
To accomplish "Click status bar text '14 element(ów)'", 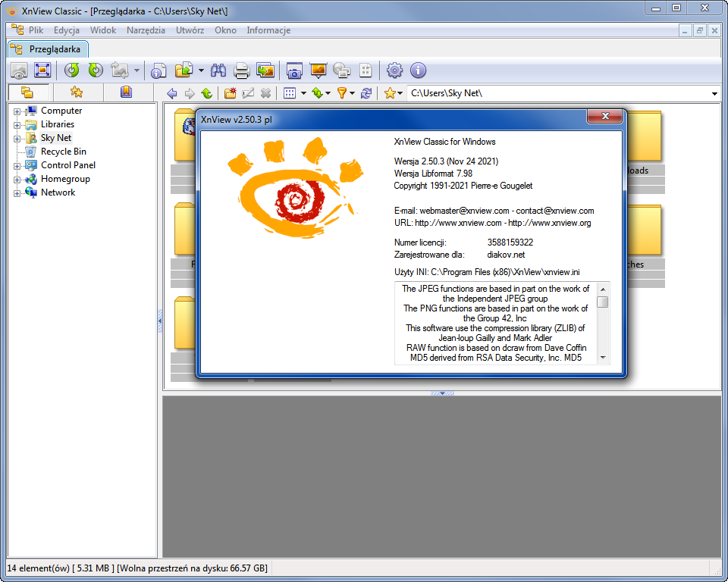I will (38, 568).
